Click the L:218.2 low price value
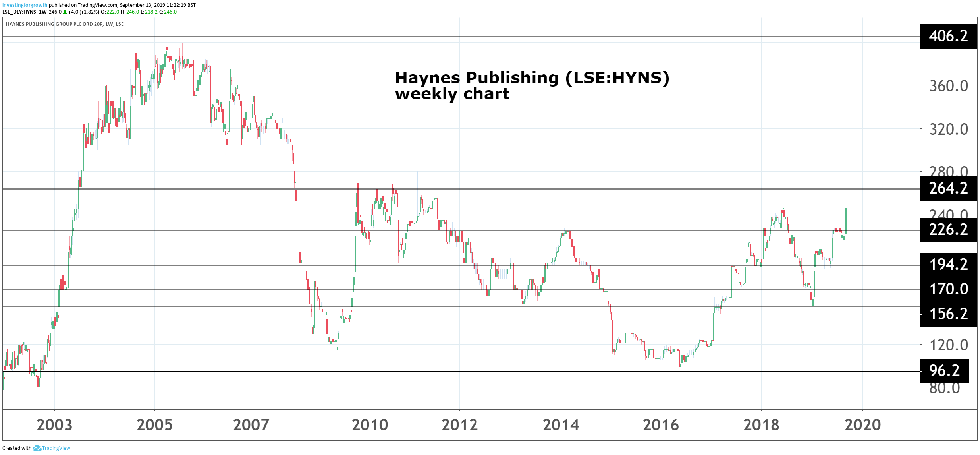The height and width of the screenshot is (455, 980). click(x=149, y=12)
